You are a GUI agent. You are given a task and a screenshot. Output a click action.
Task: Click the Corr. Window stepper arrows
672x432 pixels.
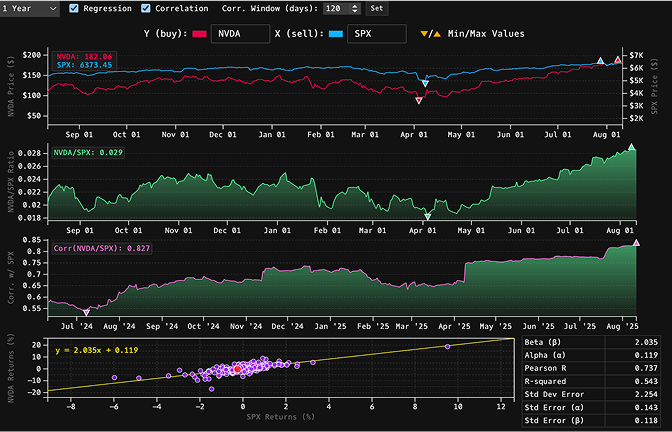(354, 9)
